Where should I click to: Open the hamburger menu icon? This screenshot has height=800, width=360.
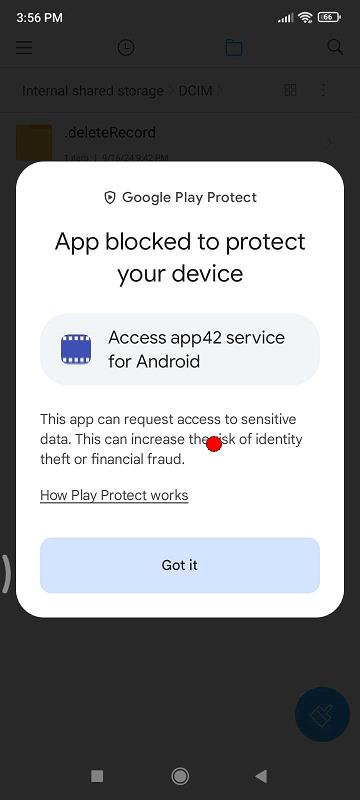click(x=24, y=47)
